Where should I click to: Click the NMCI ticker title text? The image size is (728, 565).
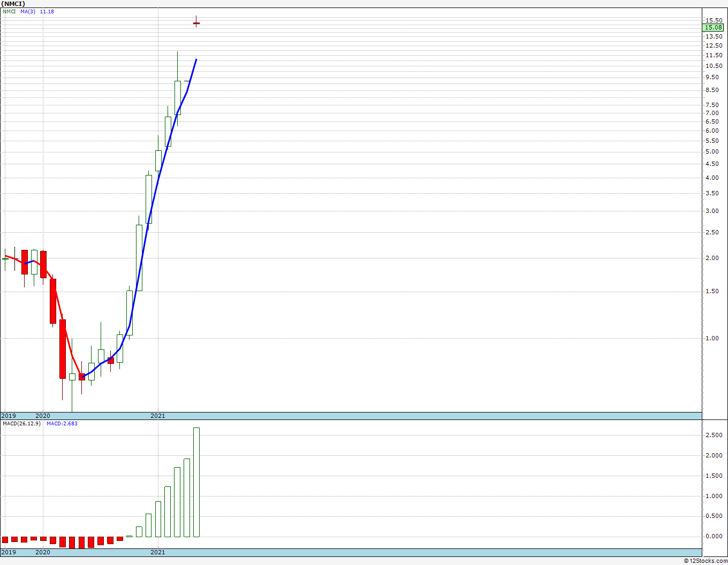click(x=13, y=4)
